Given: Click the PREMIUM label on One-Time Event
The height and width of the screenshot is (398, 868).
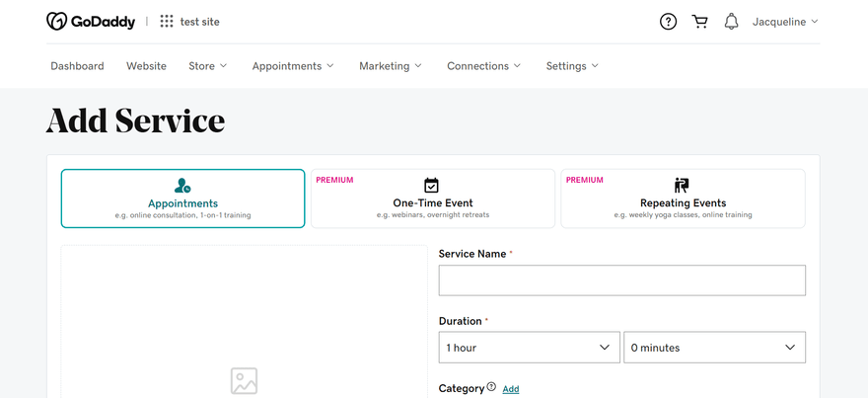Looking at the screenshot, I should point(334,180).
